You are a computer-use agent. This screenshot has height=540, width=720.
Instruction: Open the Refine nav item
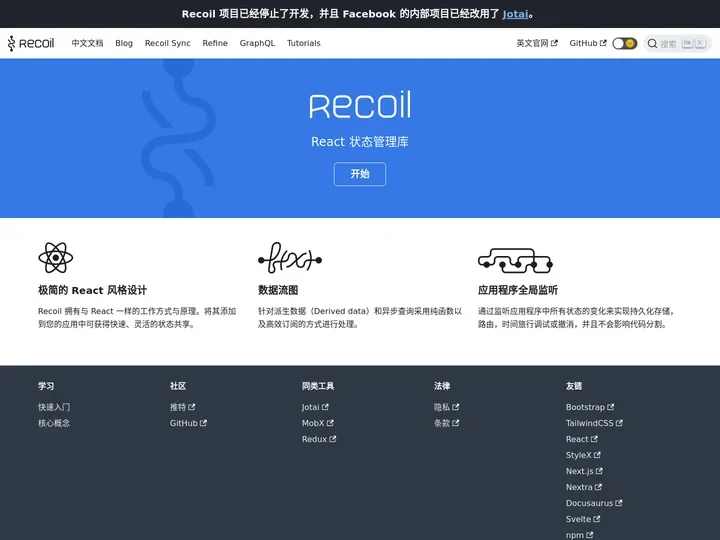click(215, 43)
